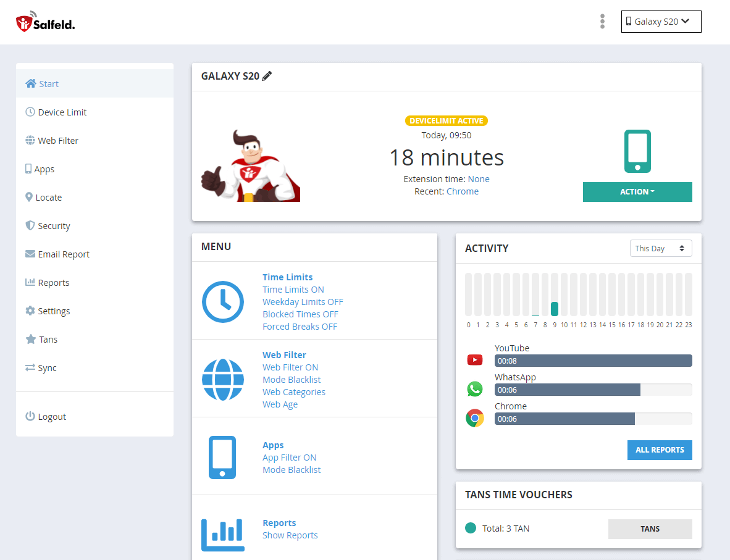Open Device Limit in the sidebar

(62, 112)
